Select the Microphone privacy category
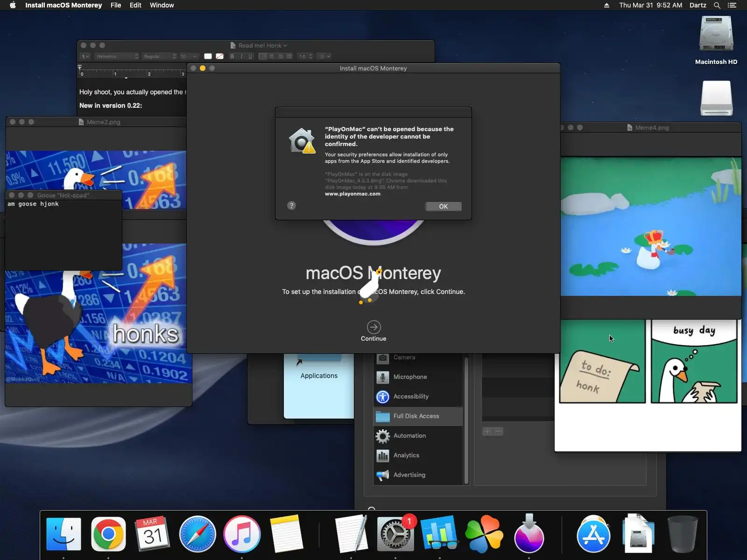The image size is (747, 560). (418, 377)
